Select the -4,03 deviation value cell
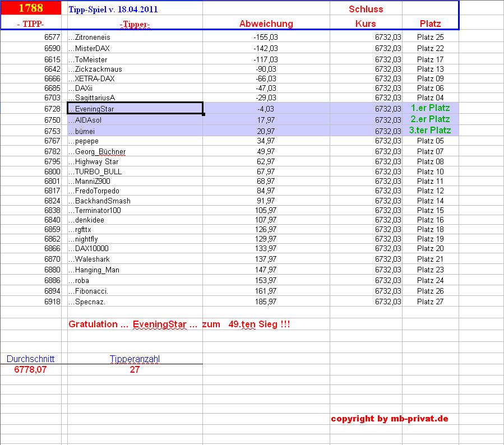This screenshot has width=504, height=445. point(266,109)
